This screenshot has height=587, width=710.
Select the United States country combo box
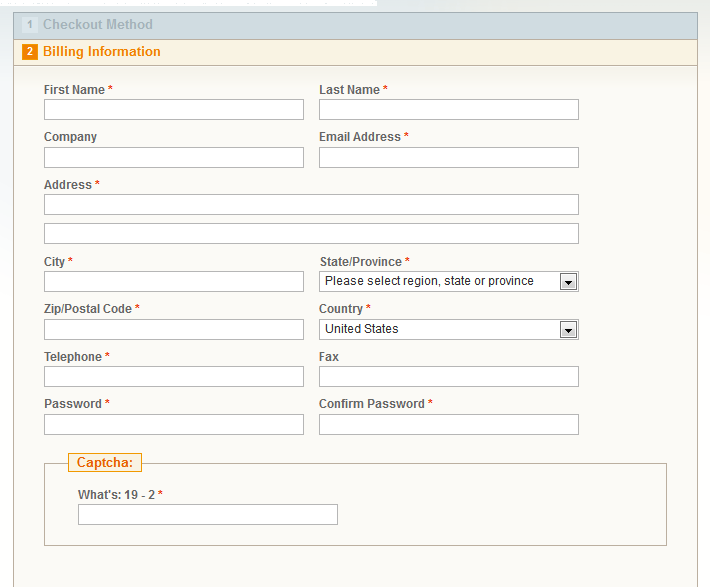(x=449, y=329)
